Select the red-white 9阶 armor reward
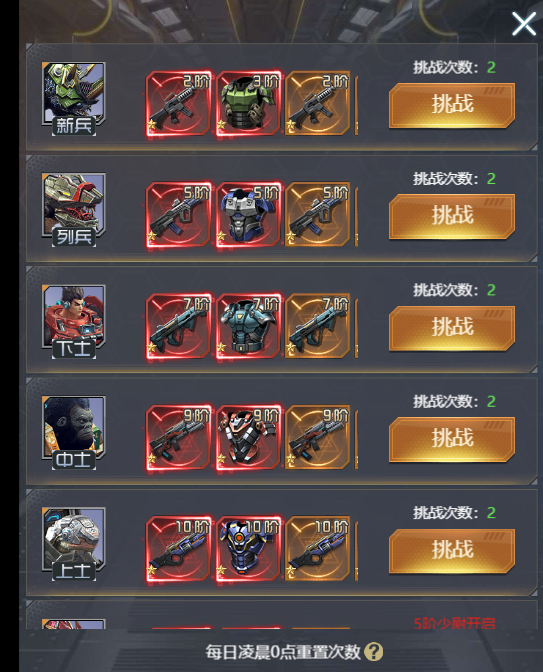The width and height of the screenshot is (543, 672). 249,438
